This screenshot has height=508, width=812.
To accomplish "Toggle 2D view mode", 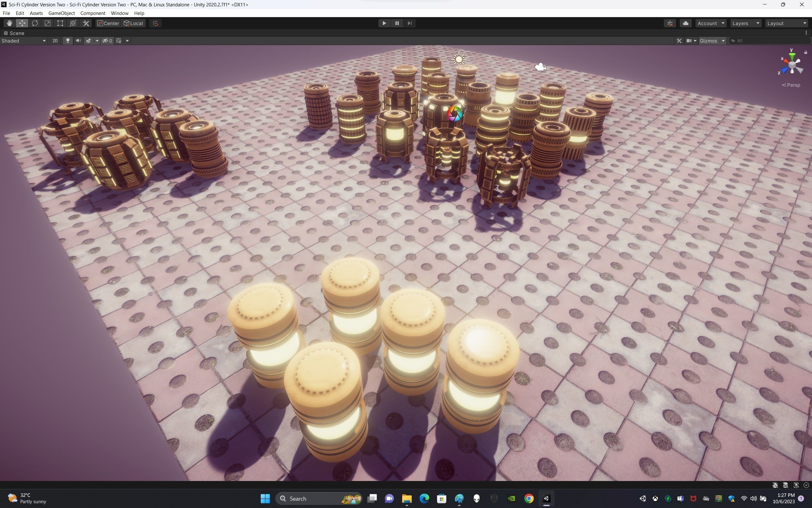I will [55, 41].
